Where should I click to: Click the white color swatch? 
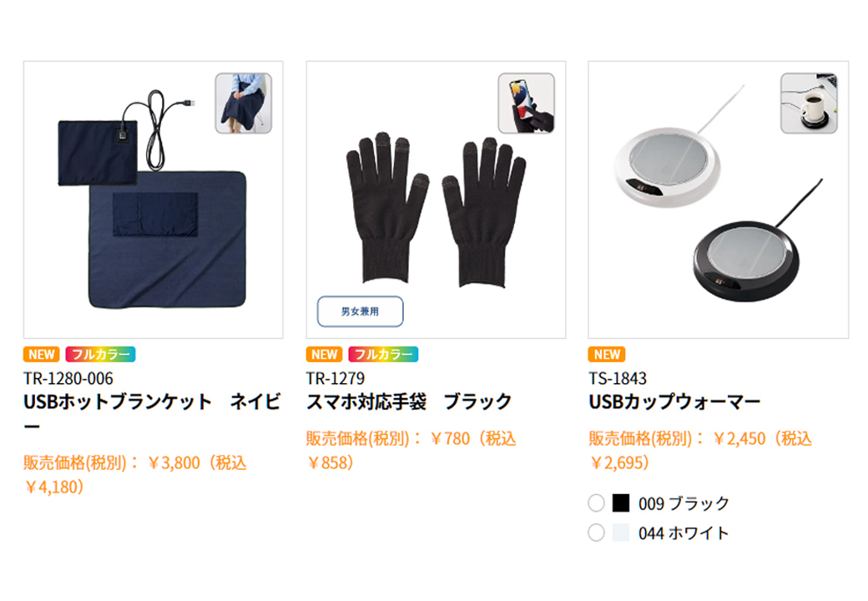[621, 533]
